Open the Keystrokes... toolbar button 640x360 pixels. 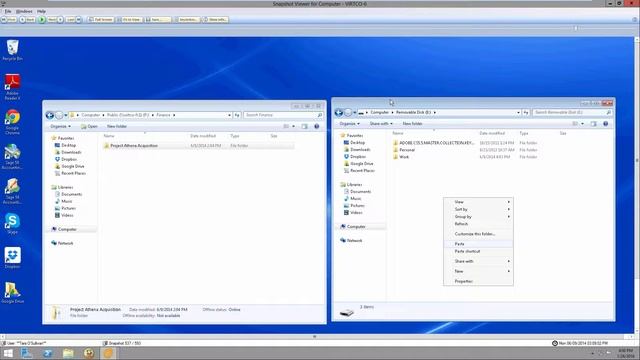[186, 20]
